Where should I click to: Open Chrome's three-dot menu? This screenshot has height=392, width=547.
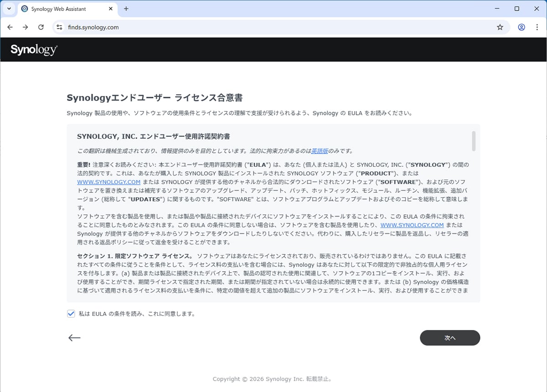pos(537,27)
